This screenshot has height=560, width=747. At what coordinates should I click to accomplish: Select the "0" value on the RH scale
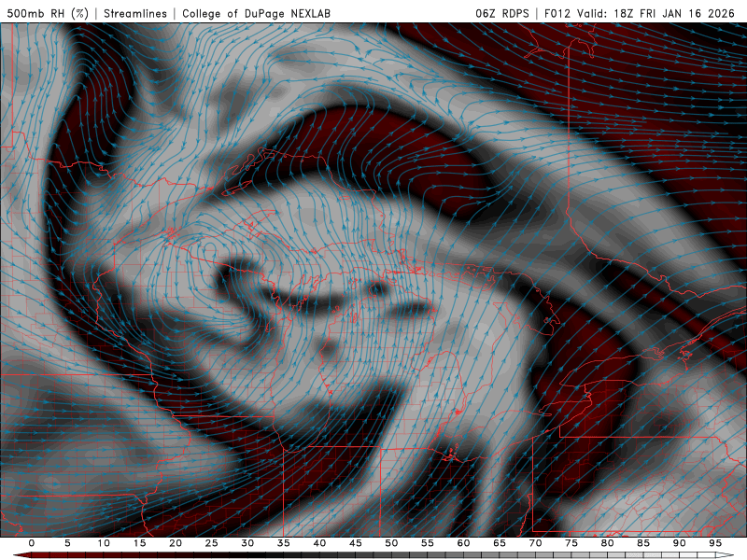click(x=32, y=543)
